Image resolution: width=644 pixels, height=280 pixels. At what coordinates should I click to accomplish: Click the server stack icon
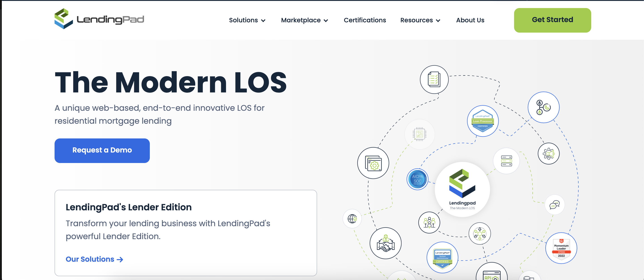506,161
